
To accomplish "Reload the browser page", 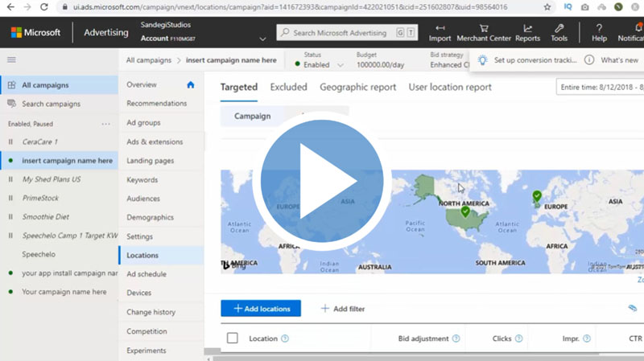I will 44,7.
